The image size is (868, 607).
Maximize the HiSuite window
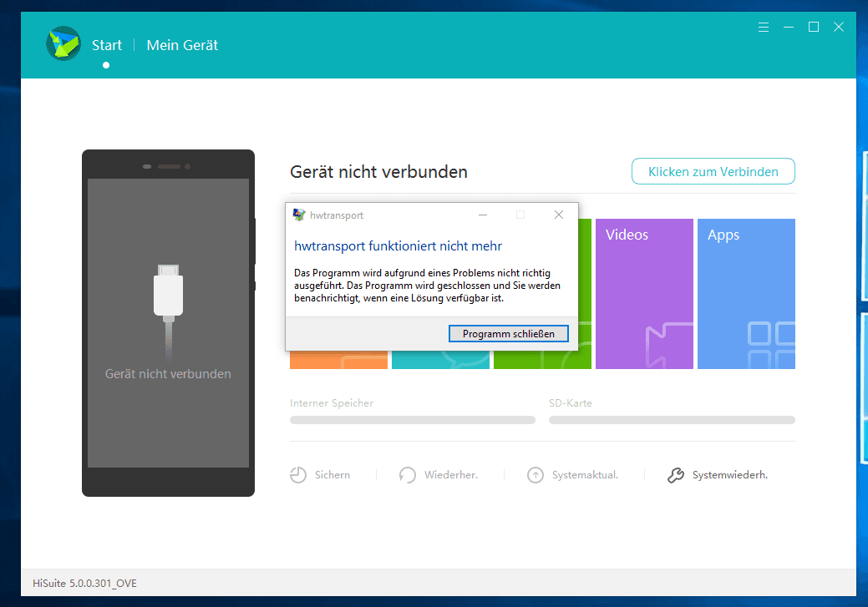[813, 27]
